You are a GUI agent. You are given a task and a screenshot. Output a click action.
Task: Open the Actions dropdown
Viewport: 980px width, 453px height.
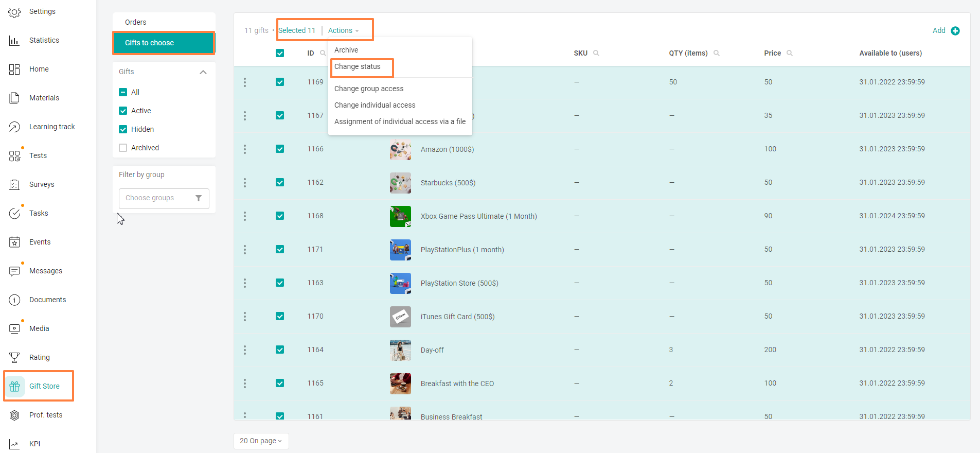[x=344, y=30]
